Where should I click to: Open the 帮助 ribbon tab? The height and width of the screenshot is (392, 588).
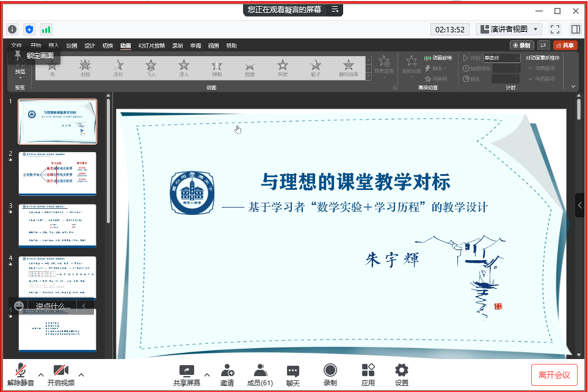click(231, 45)
